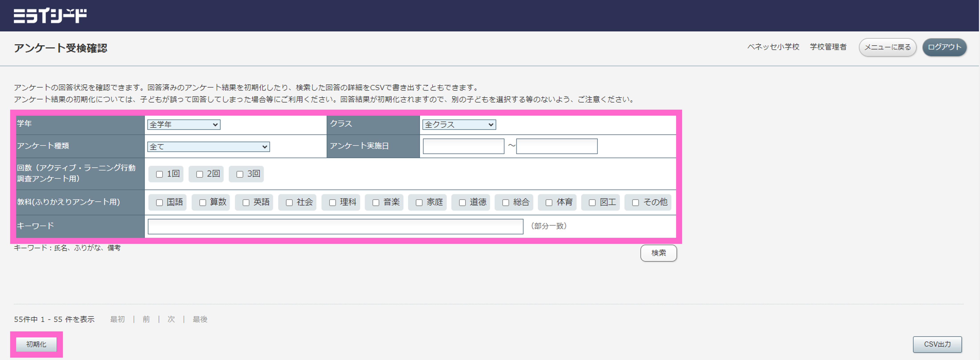Return via メニューに戻る button
The width and height of the screenshot is (980, 360).
click(887, 47)
